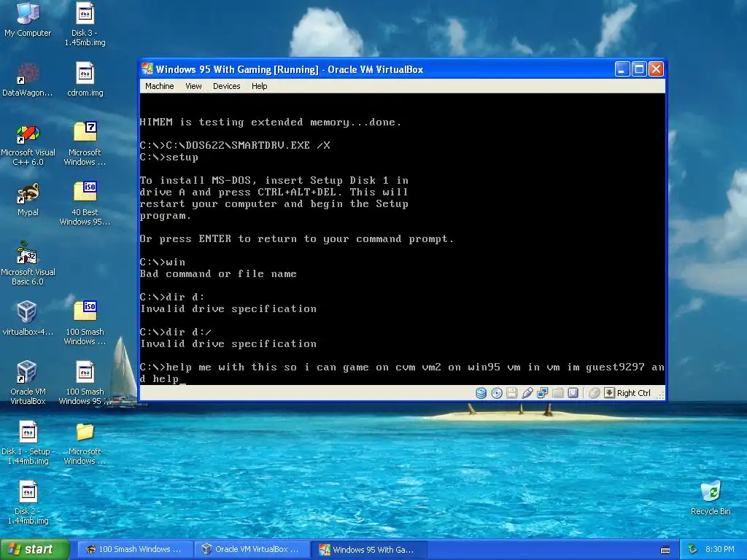The width and height of the screenshot is (747, 560).
Task: Close the Windows 95 VM window
Action: 656,69
